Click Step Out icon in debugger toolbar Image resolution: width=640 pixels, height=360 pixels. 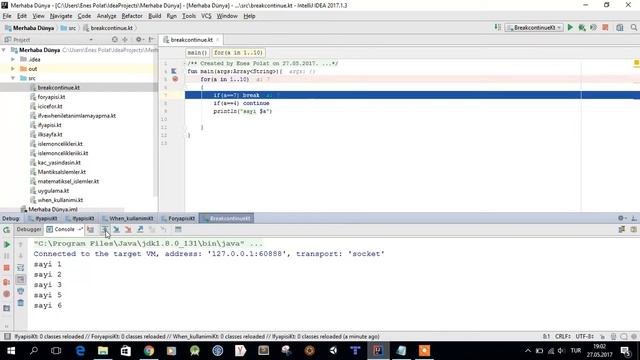point(140,229)
